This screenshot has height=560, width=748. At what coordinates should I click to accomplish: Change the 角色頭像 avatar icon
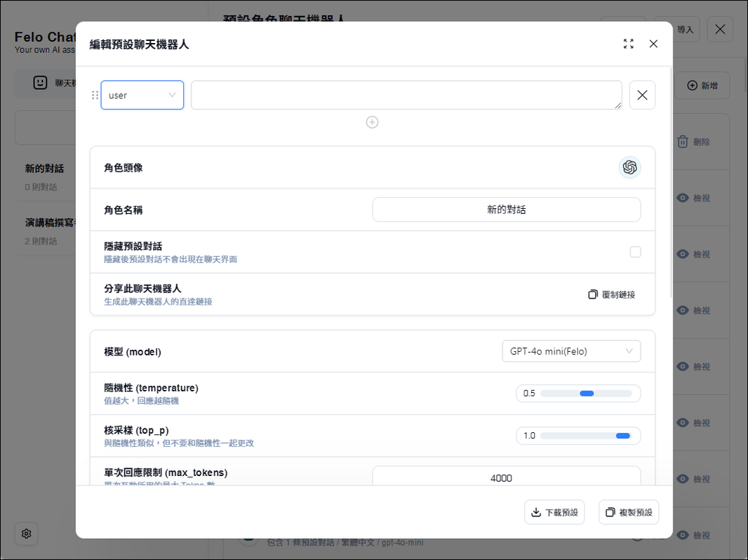pos(630,167)
